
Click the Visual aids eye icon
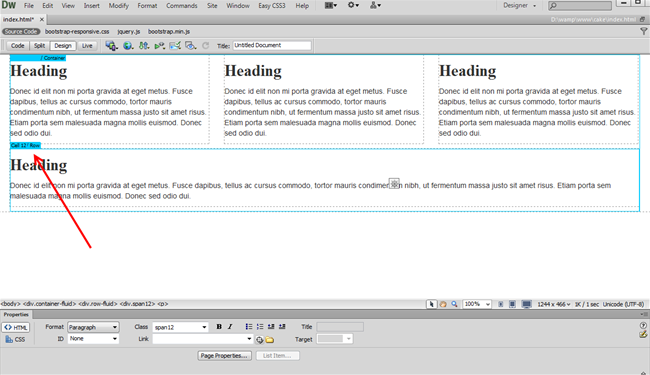(191, 46)
